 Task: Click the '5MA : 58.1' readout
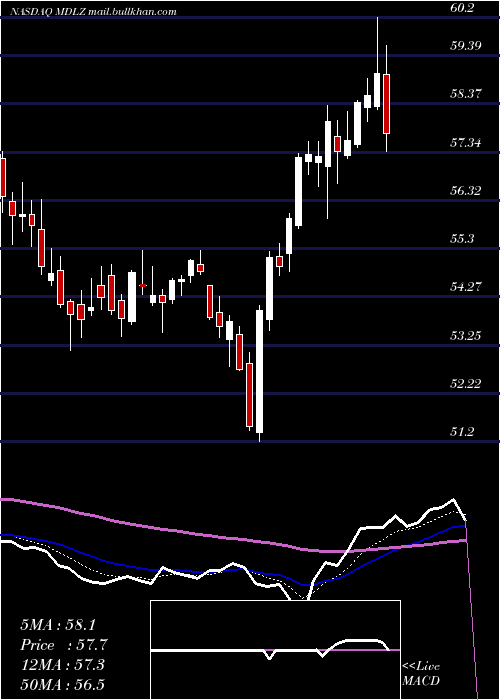[58, 625]
